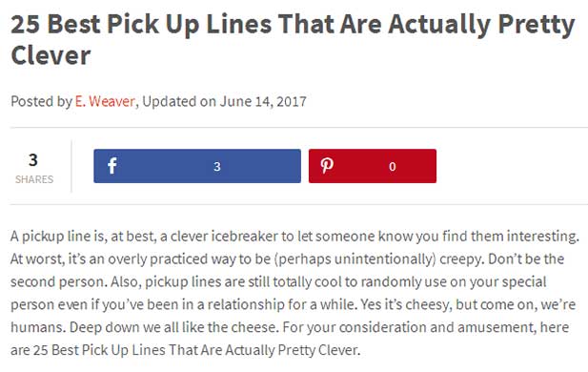Click the Pinterest share count 0
Screen dimensions: 588x372
tap(393, 166)
